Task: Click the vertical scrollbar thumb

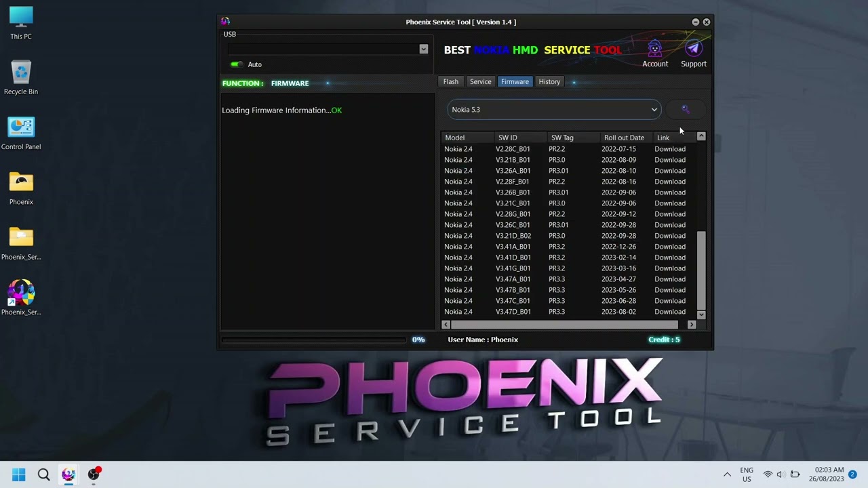Action: (701, 270)
